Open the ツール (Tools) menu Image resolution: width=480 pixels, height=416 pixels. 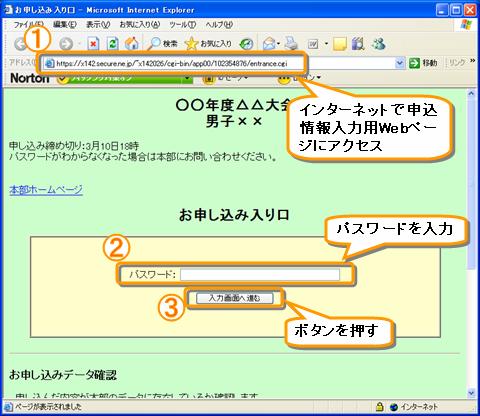(x=182, y=25)
